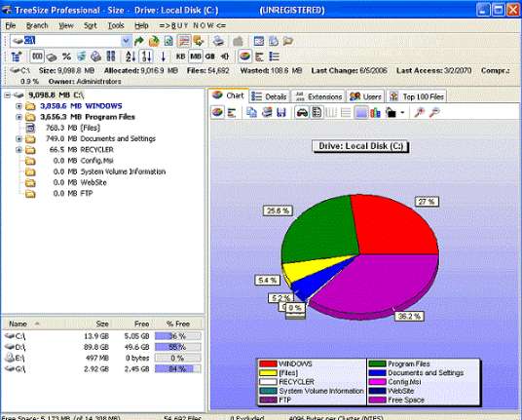Click the vertical grid lines icon
This screenshot has height=420, width=522.
331,113
